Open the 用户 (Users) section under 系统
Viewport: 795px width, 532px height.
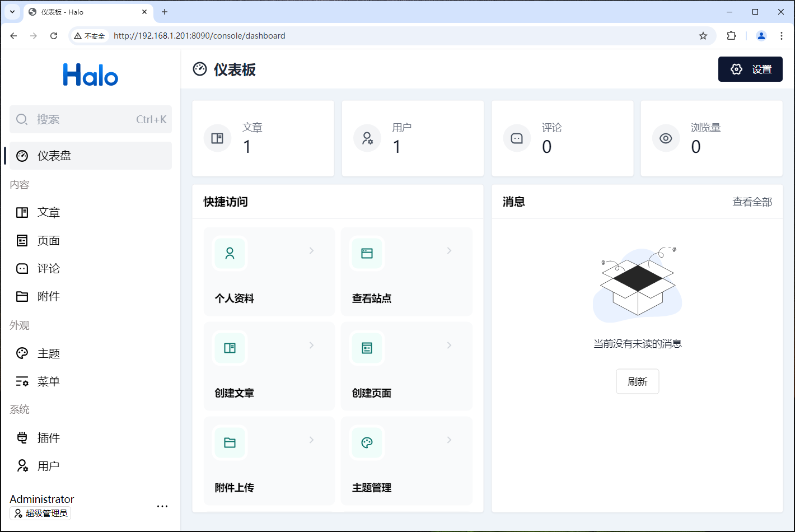pos(49,465)
